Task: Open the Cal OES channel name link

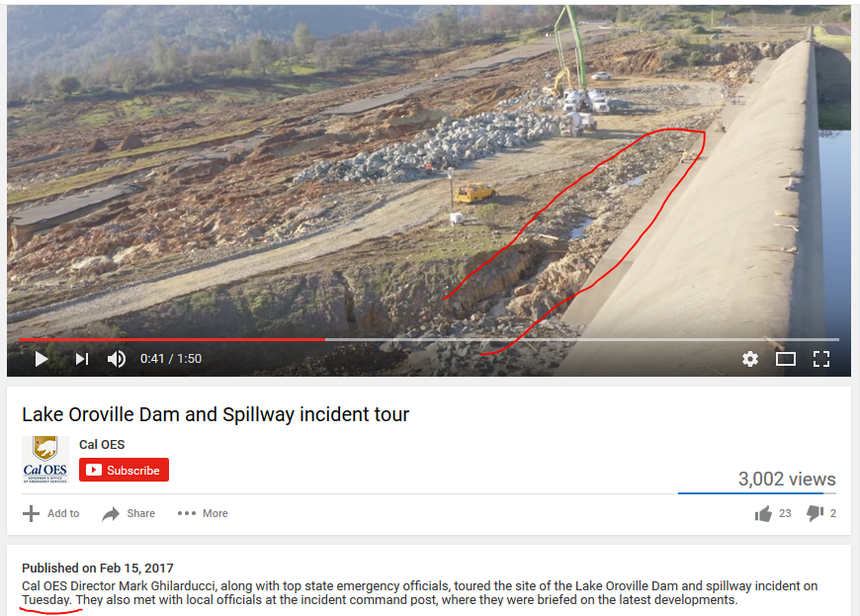Action: click(102, 444)
